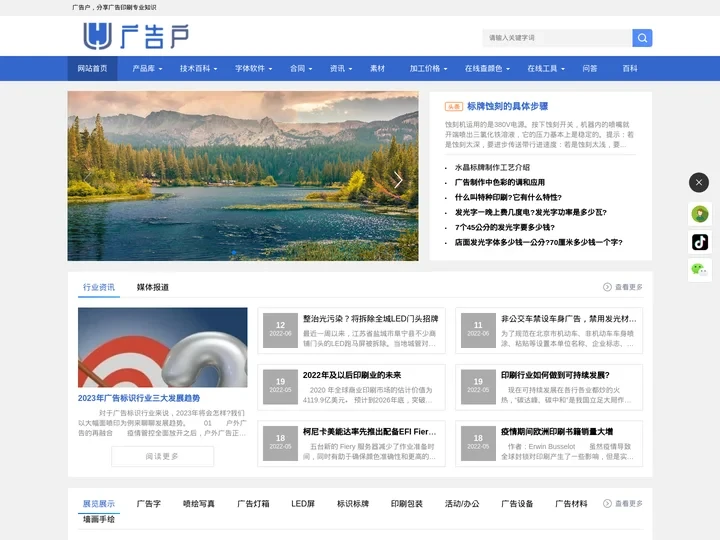Click the 12 2022-06 date badge
Viewport: 720px width, 540px height.
click(280, 330)
